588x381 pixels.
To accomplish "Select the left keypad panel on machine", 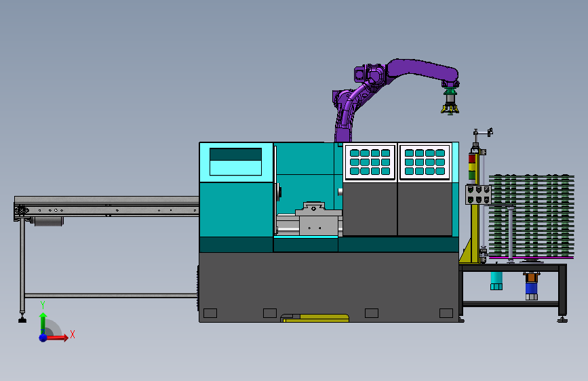I will (370, 162).
